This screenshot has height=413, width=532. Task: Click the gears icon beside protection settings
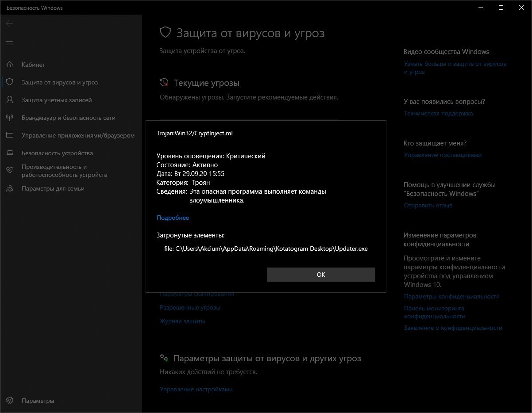click(x=164, y=358)
